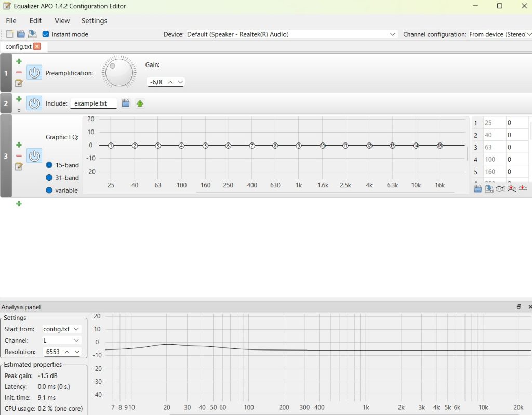This screenshot has width=532, height=415.
Task: Click the invert response icon under EQ table
Action: (500, 189)
